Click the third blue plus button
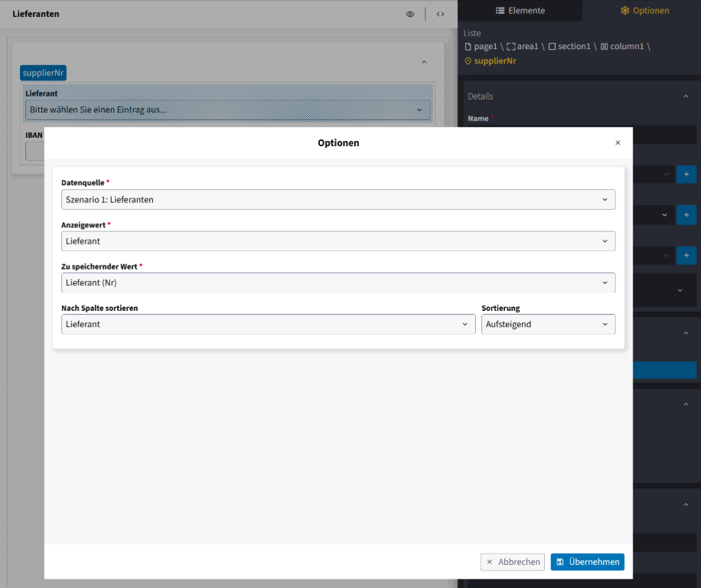The image size is (701, 588). pyautogui.click(x=686, y=256)
